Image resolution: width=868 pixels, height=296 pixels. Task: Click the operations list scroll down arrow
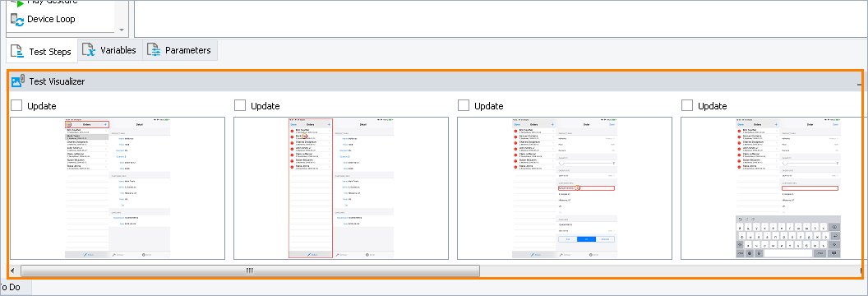coord(122,30)
